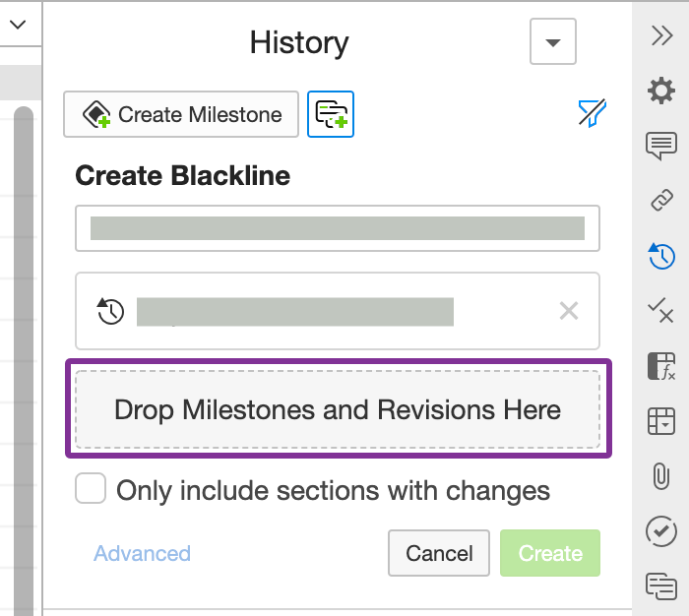Click the Create Milestone button
This screenshot has width=689, height=616.
(x=181, y=114)
